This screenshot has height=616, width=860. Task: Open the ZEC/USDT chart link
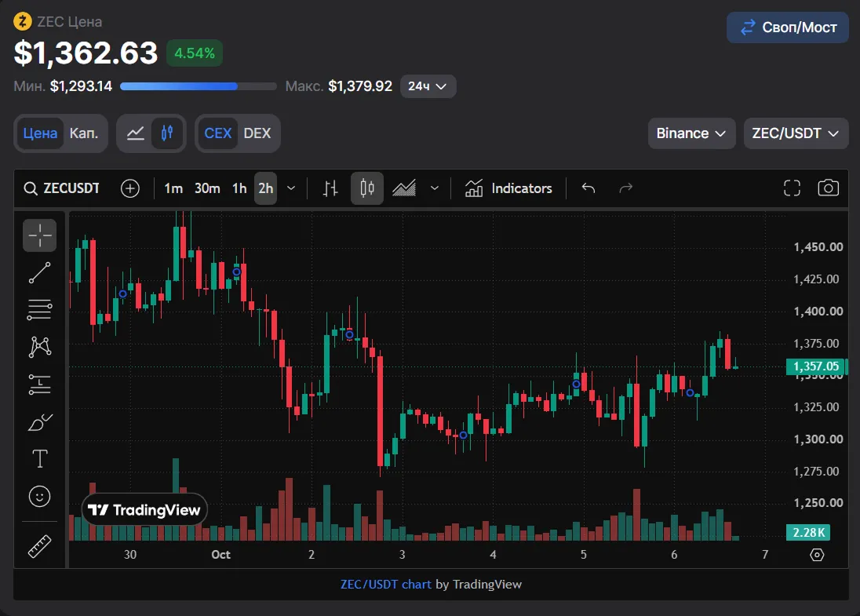pos(385,585)
